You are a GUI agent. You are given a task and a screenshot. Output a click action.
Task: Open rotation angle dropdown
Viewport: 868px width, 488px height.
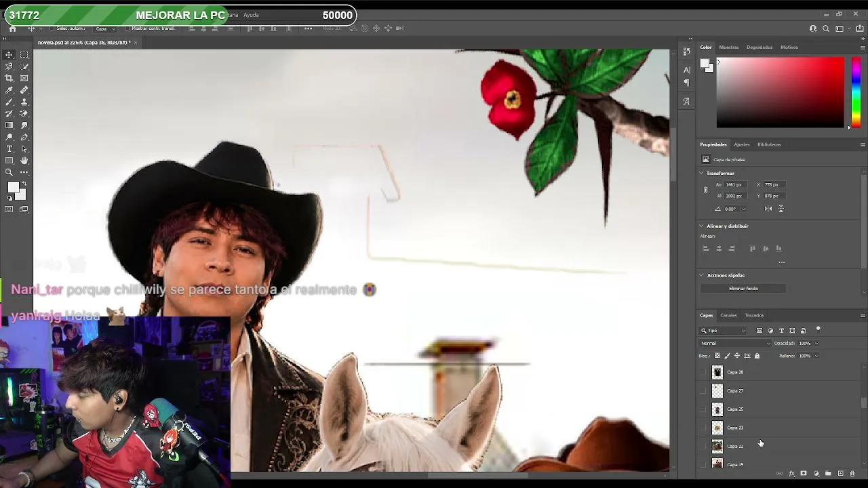click(743, 209)
